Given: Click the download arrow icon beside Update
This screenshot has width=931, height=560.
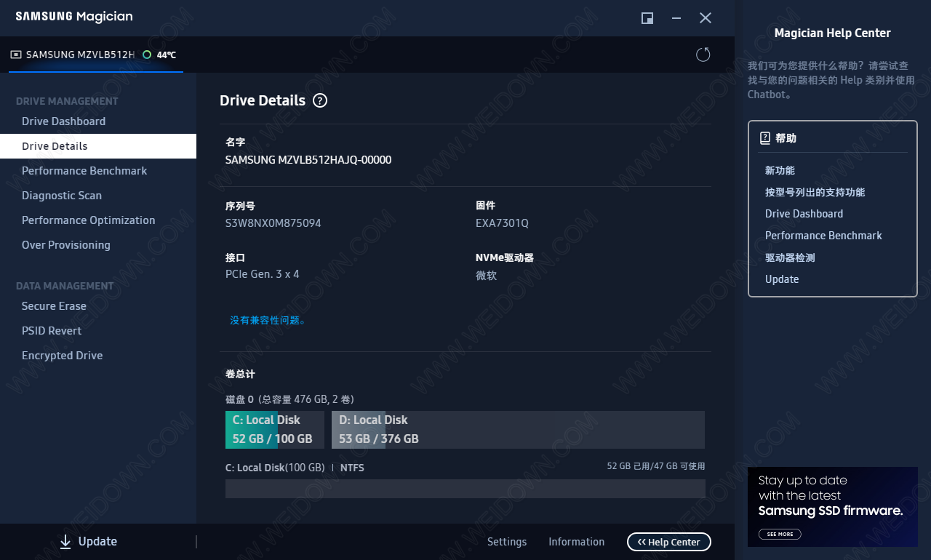Looking at the screenshot, I should coord(65,541).
